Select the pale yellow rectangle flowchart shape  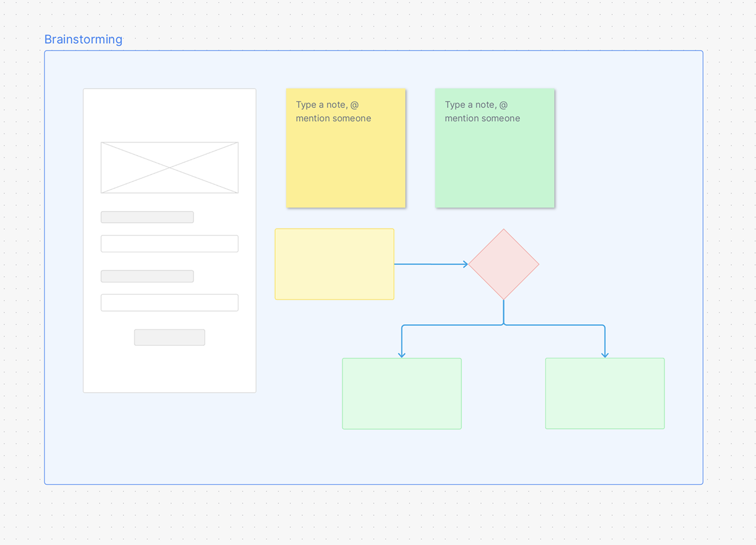[334, 264]
